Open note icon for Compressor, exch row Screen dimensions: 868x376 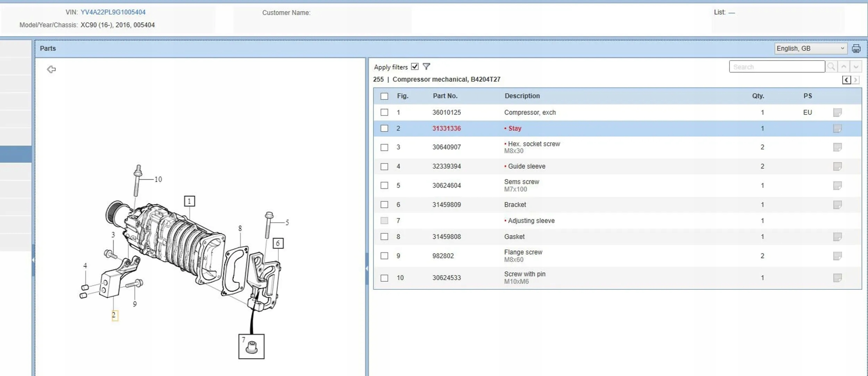tap(837, 112)
